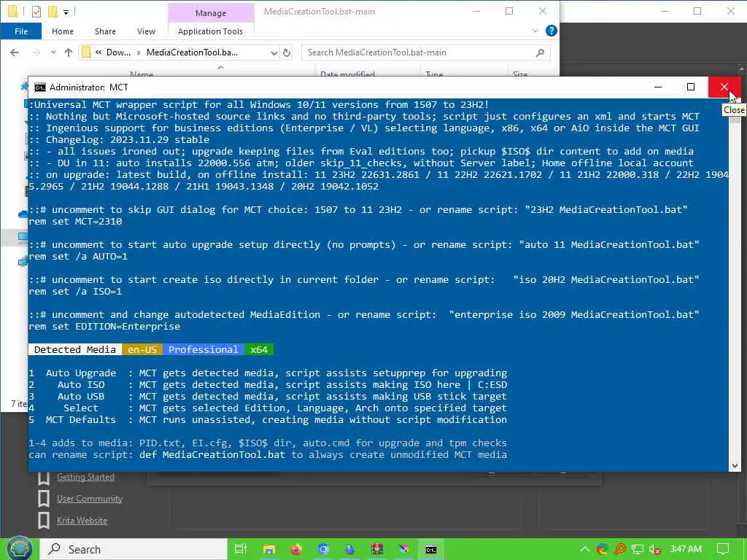The image size is (747, 560).
Task: Click the bookmark icon beside Krita Website
Action: tap(43, 521)
